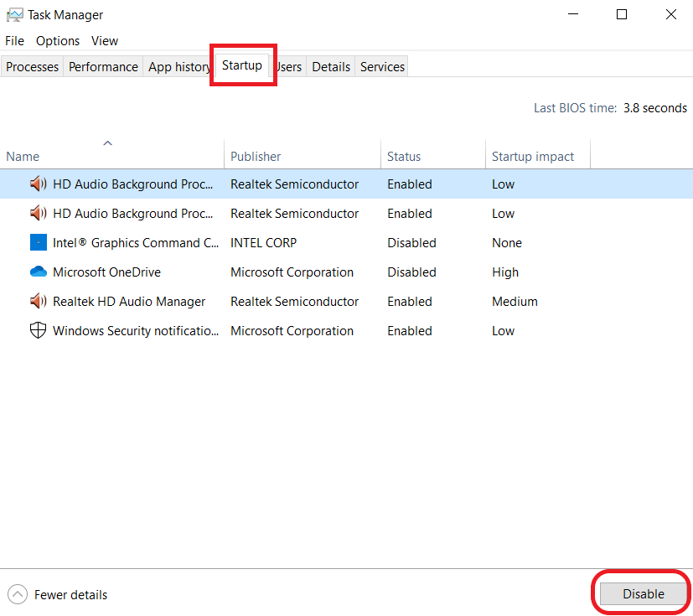The image size is (693, 616).
Task: Click the Realtek HD Audio Manager speaker icon
Action: pyautogui.click(x=38, y=301)
